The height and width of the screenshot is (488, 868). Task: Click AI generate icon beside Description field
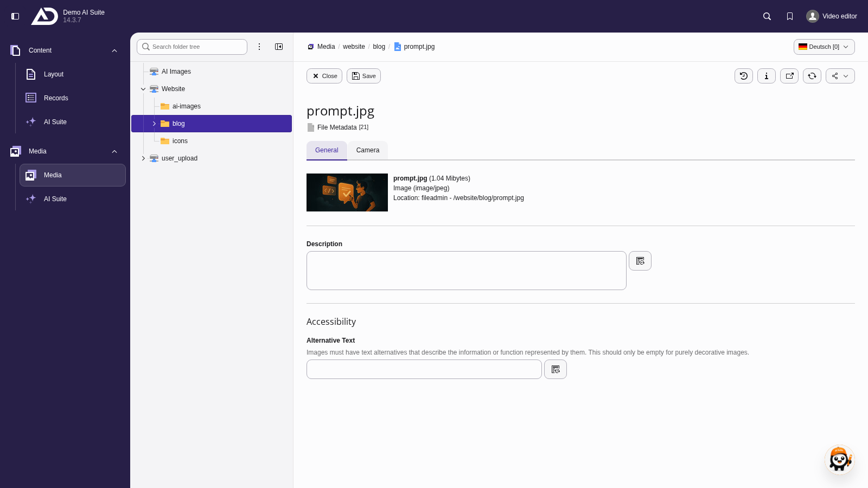pos(640,261)
